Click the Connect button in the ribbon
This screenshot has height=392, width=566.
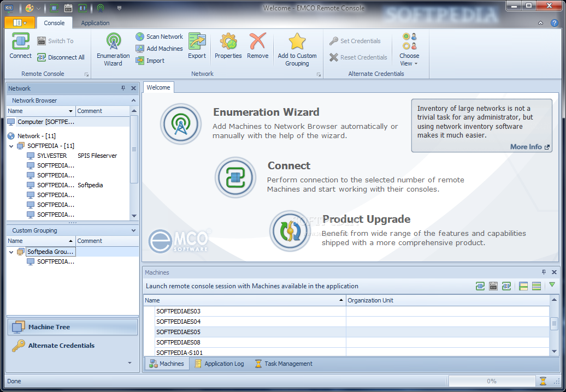point(21,46)
